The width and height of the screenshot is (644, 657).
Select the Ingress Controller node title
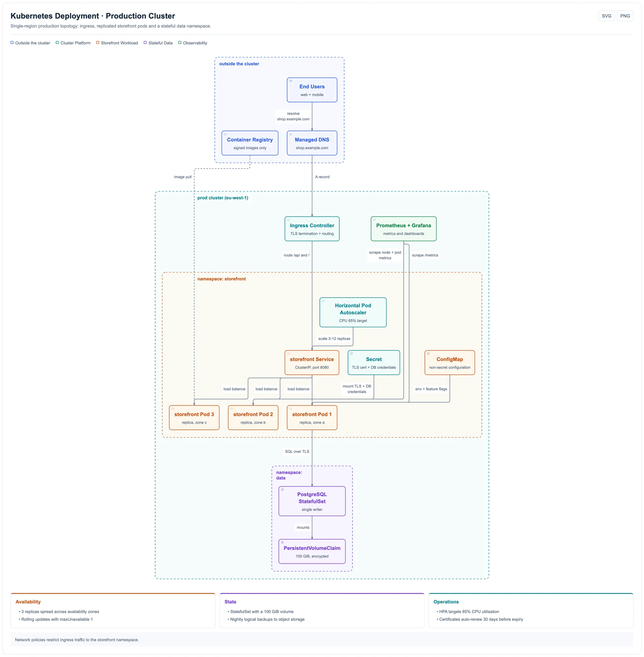[312, 225]
